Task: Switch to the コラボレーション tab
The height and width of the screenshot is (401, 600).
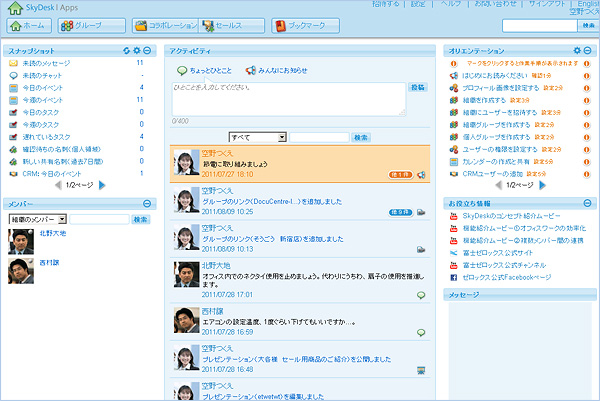Action: (163, 26)
